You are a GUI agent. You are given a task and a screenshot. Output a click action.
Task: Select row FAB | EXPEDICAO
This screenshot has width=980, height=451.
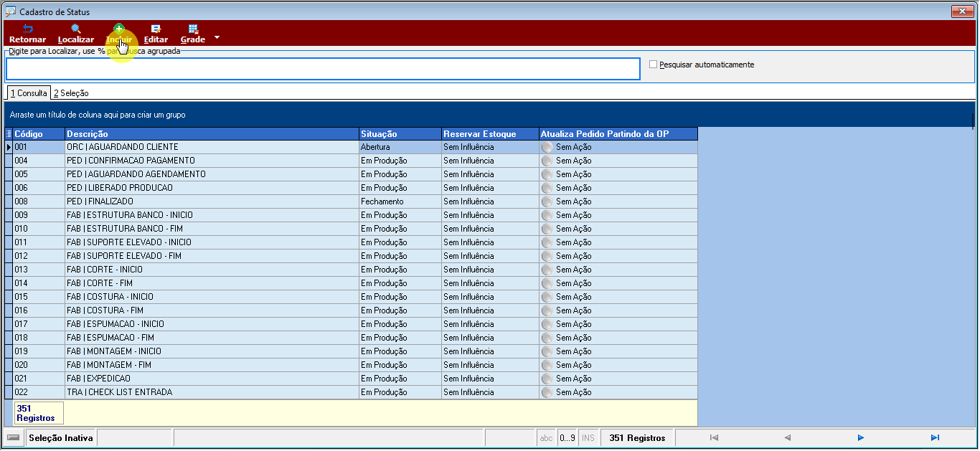351,379
